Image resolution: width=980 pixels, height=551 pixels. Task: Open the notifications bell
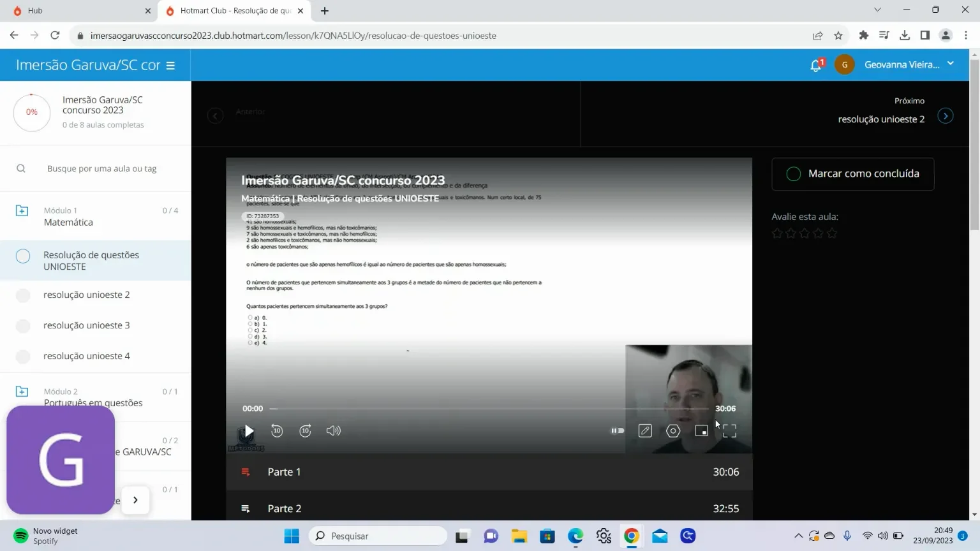(816, 65)
